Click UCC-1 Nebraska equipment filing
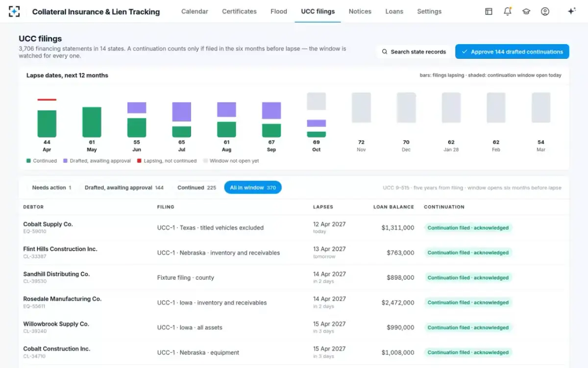588x368 pixels. tap(198, 352)
